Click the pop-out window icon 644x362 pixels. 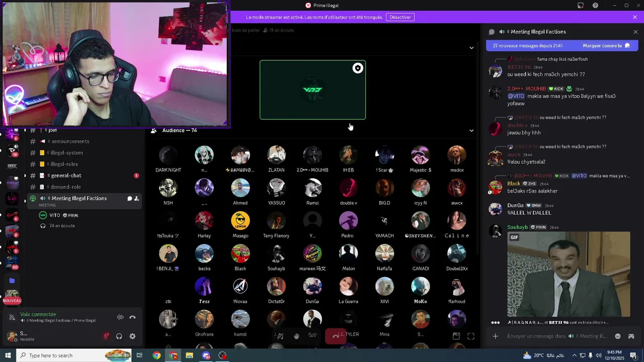(x=456, y=336)
